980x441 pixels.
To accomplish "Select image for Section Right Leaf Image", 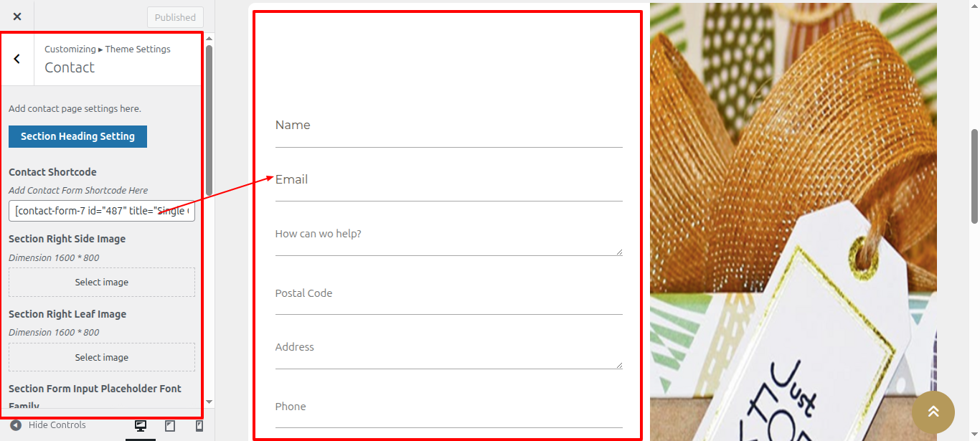I will [x=102, y=357].
